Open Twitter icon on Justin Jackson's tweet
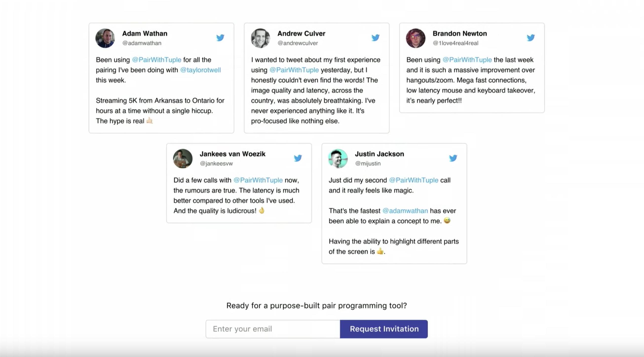644x357 pixels. (453, 158)
